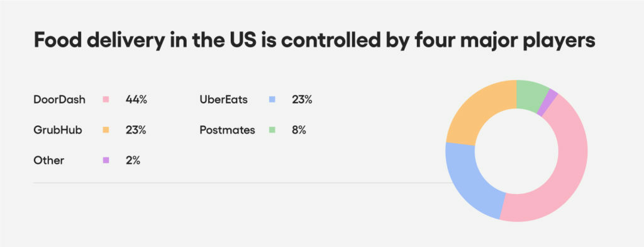Click the 44% DoorDash value
The height and width of the screenshot is (247, 644).
tap(136, 100)
